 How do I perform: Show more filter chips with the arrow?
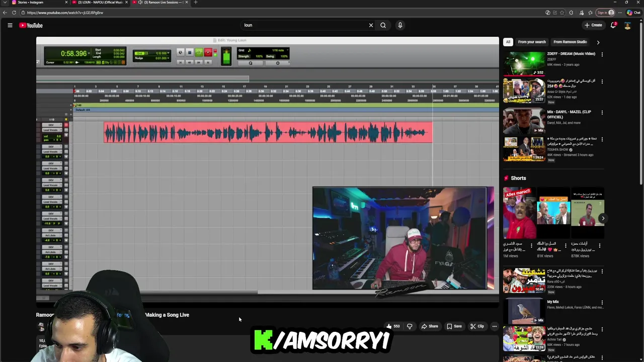[598, 42]
